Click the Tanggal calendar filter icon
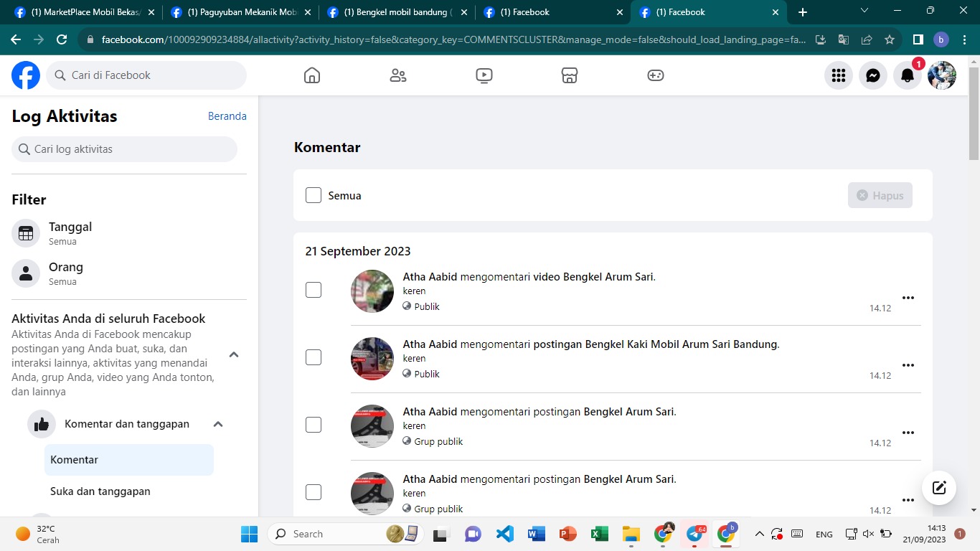 pos(26,233)
